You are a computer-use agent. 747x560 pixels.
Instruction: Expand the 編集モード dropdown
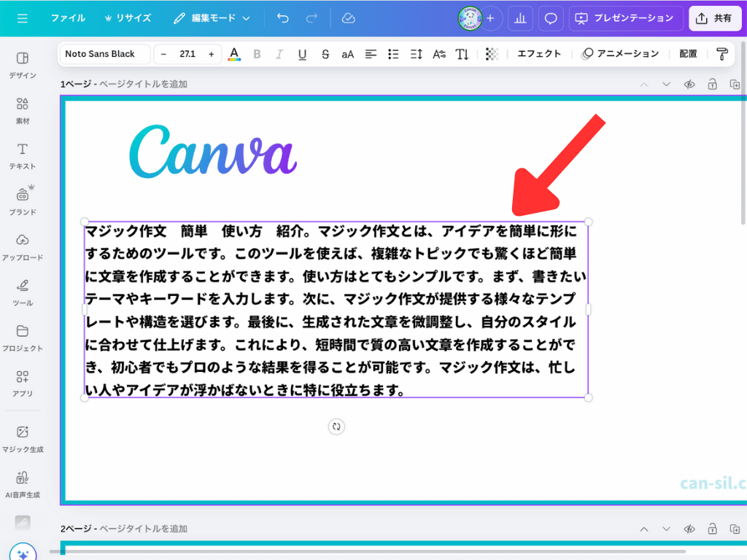[212, 18]
